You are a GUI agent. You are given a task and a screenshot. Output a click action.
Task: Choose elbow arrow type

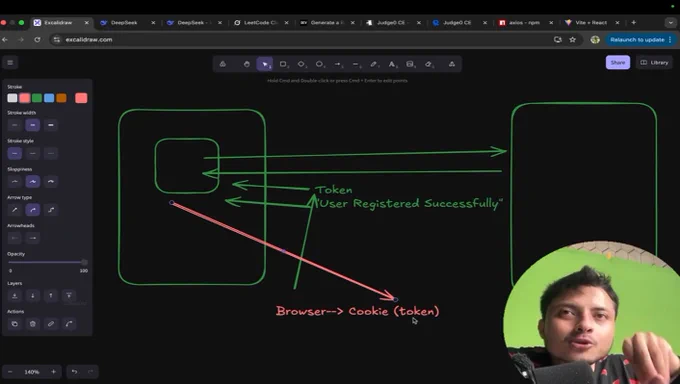point(51,210)
